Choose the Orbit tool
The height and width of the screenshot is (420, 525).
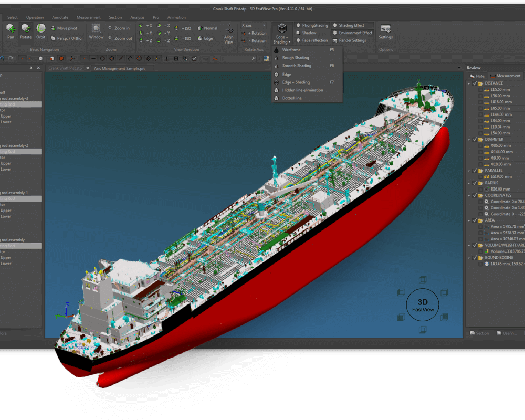(41, 31)
